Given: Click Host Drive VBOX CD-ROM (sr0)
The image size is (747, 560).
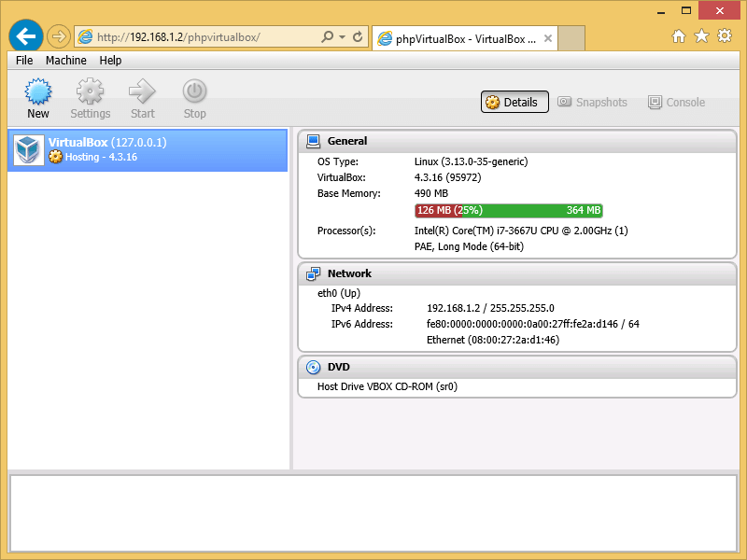Looking at the screenshot, I should tap(388, 386).
